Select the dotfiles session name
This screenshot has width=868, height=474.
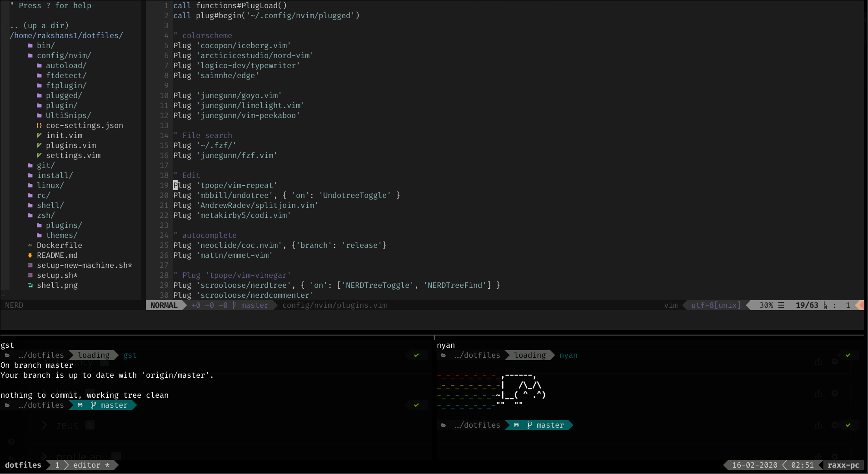tap(23, 465)
